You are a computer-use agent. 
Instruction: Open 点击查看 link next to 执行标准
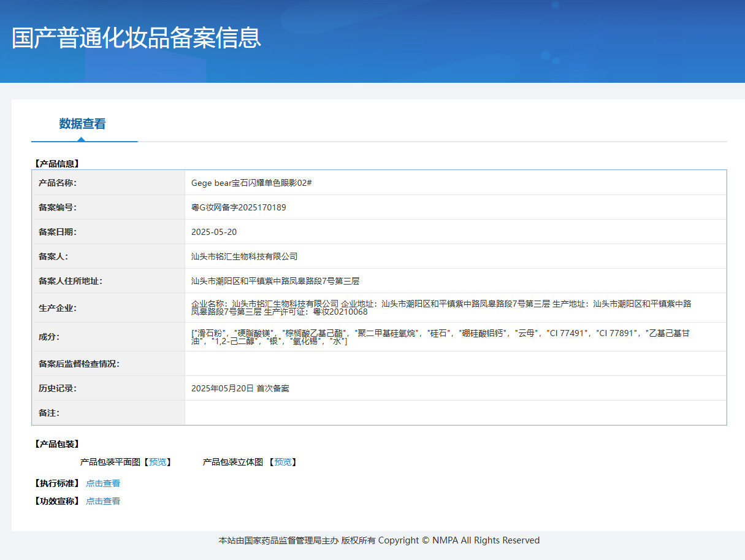[103, 483]
